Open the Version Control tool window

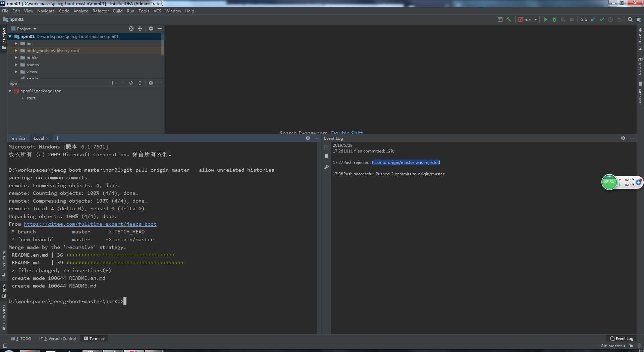58,339
